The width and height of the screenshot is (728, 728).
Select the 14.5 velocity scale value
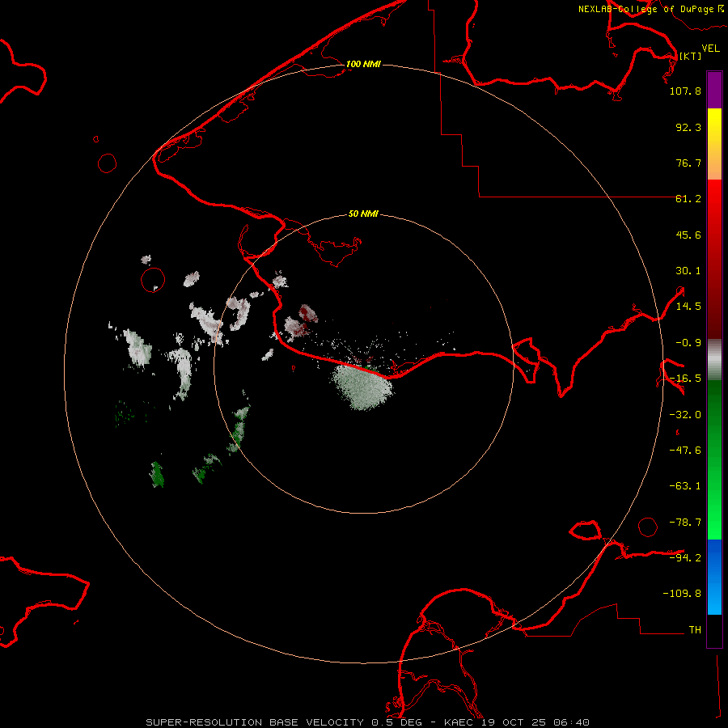coord(688,307)
